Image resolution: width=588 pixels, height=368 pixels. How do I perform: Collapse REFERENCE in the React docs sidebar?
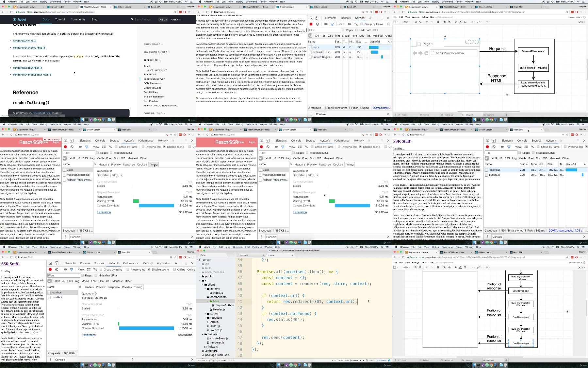pyautogui.click(x=152, y=60)
